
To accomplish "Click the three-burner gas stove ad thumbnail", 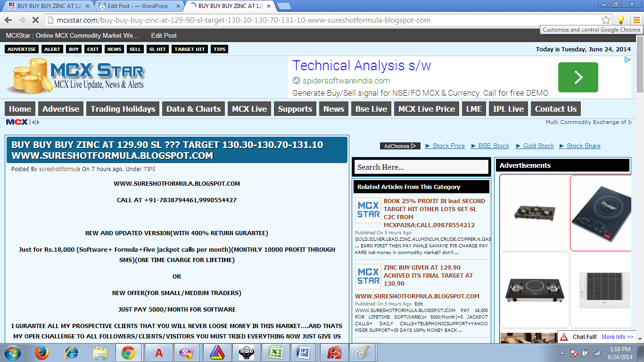I will coord(535,213).
